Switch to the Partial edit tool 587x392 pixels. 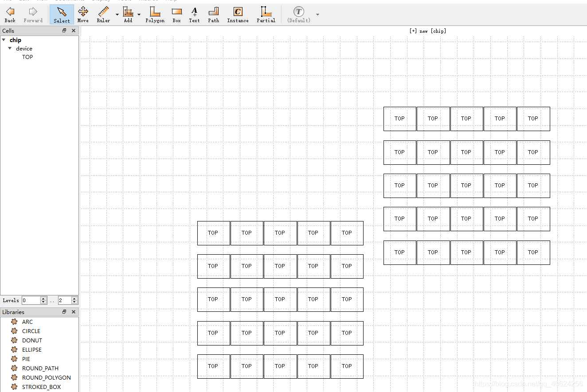(266, 15)
